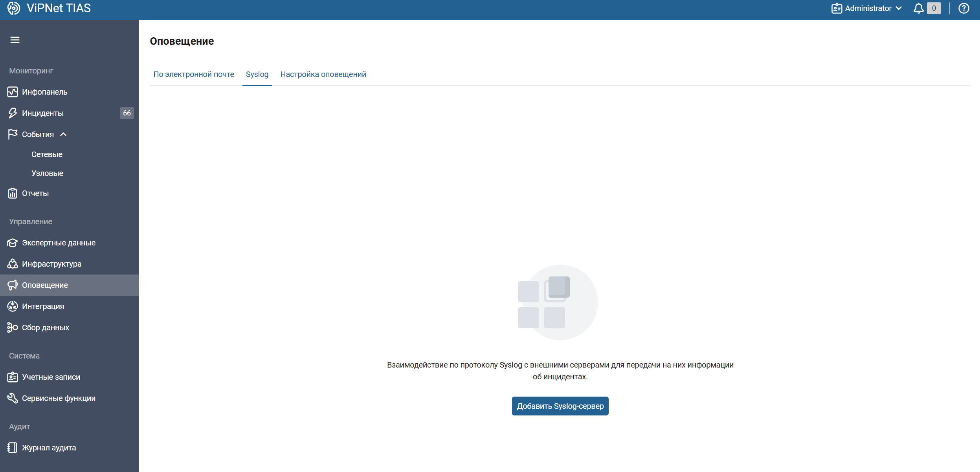Select the Сервисные функции wrench icon
The height and width of the screenshot is (472, 980).
12,398
